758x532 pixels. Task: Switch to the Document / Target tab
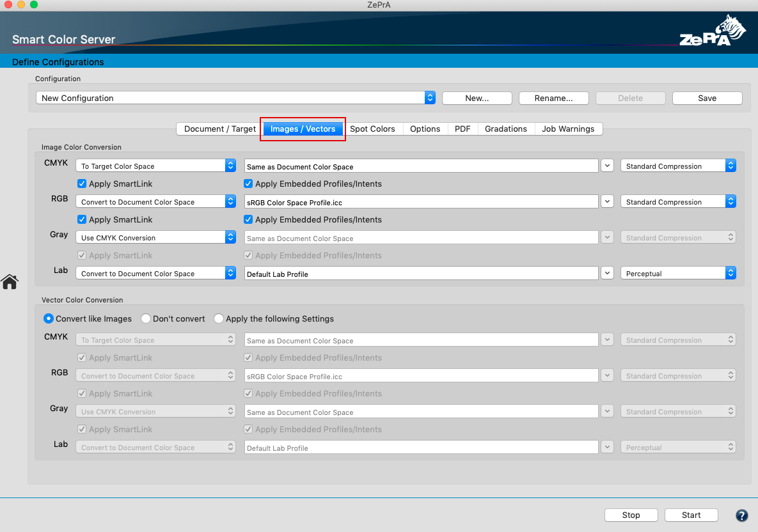[x=218, y=129]
